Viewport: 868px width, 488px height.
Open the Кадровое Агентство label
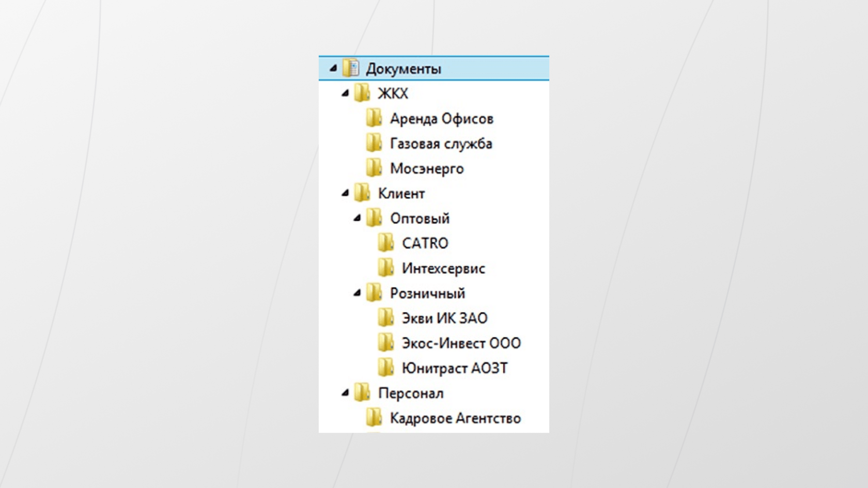455,418
